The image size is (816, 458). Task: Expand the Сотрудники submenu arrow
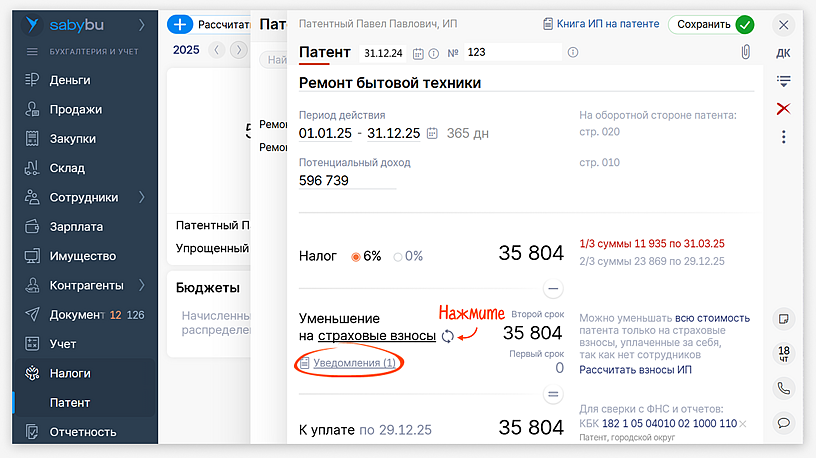141,197
